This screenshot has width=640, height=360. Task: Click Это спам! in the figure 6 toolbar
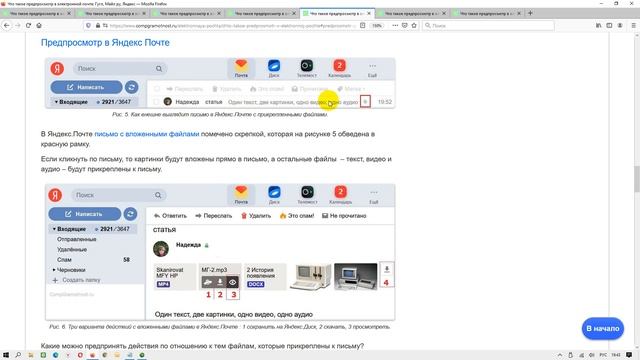coord(297,216)
